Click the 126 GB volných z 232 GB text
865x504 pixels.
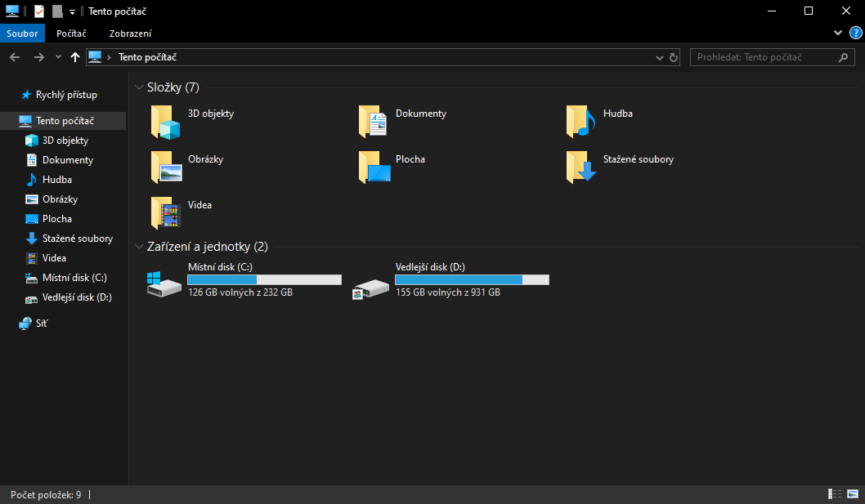tap(240, 292)
